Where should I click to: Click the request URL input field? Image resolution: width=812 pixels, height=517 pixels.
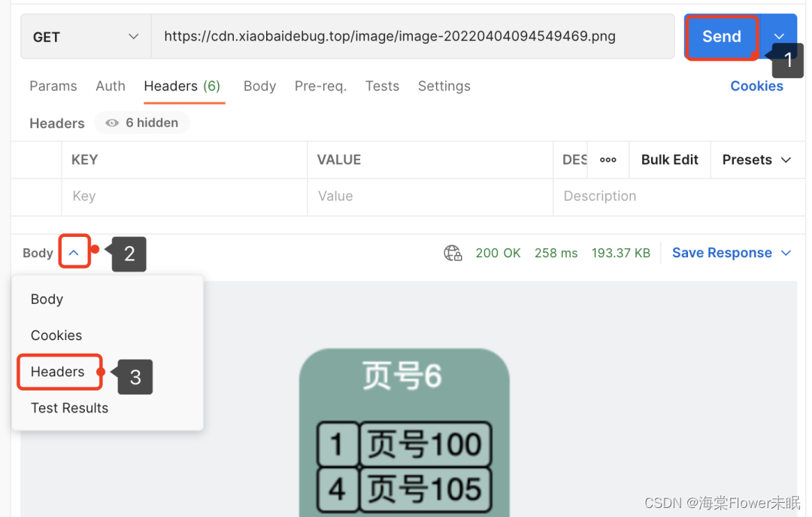[x=413, y=36]
